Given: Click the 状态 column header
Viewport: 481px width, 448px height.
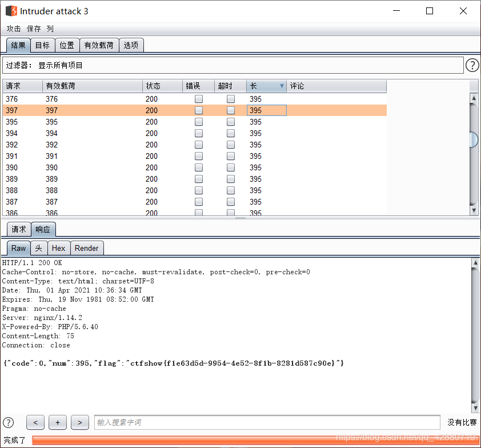Looking at the screenshot, I should coord(163,86).
